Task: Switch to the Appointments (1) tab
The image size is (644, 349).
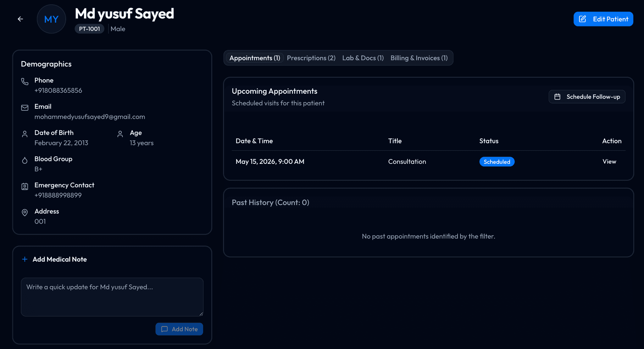Action: (255, 58)
